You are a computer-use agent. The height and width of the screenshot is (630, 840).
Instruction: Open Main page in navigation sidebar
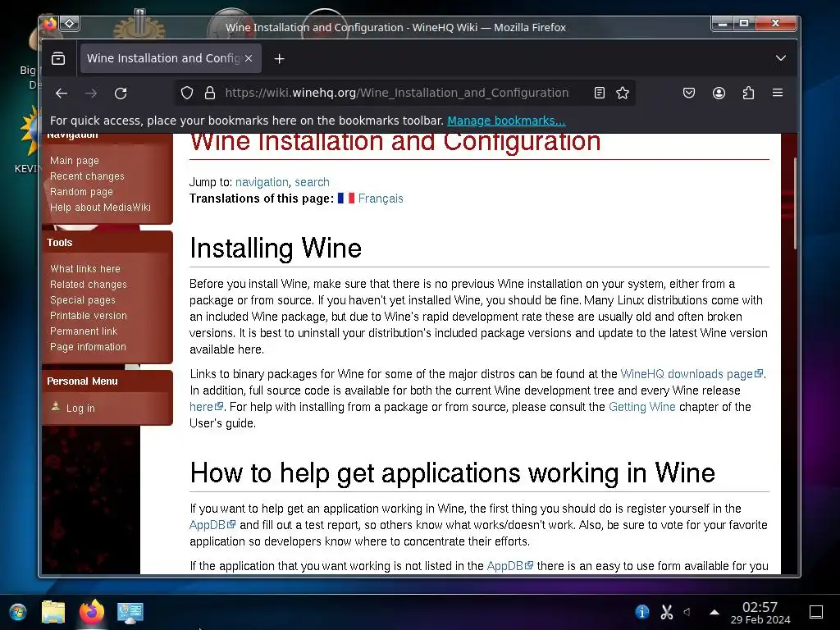point(75,160)
